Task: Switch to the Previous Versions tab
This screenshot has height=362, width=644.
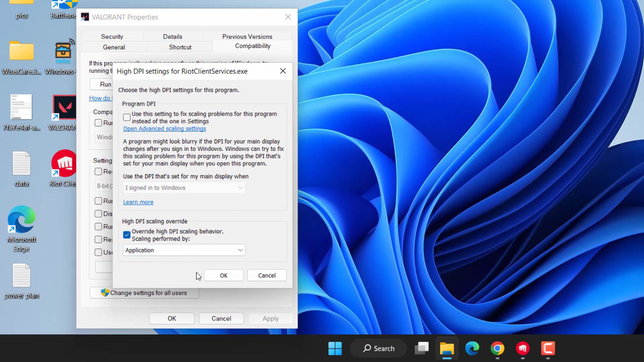Action: tap(247, 37)
